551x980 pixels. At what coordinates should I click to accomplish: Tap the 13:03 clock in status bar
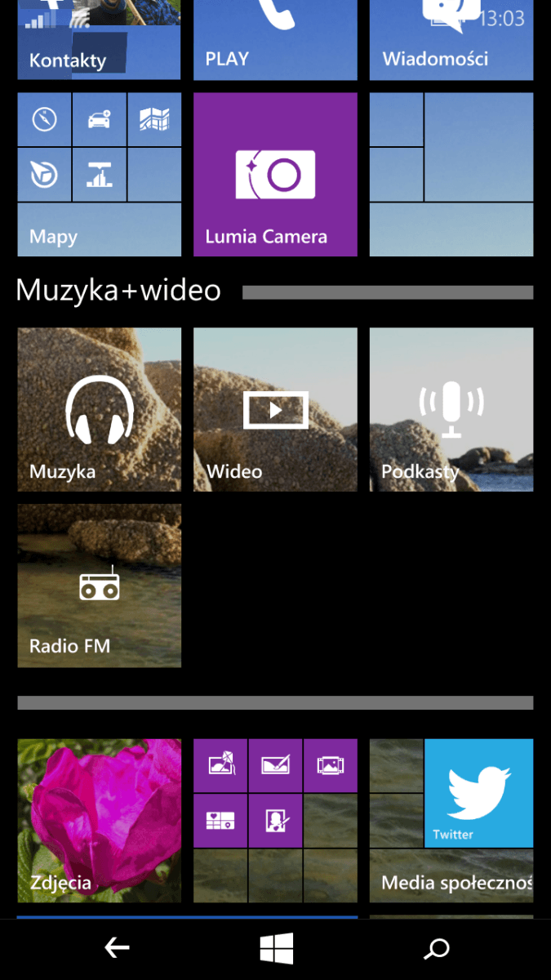click(x=501, y=17)
